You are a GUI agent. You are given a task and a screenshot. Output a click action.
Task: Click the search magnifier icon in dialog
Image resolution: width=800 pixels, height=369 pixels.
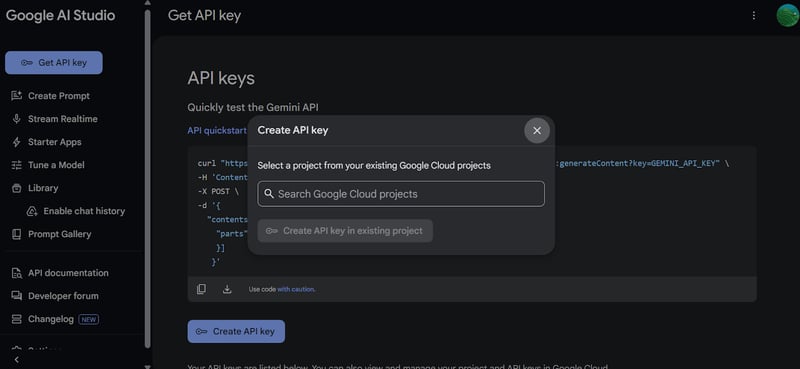pos(269,194)
